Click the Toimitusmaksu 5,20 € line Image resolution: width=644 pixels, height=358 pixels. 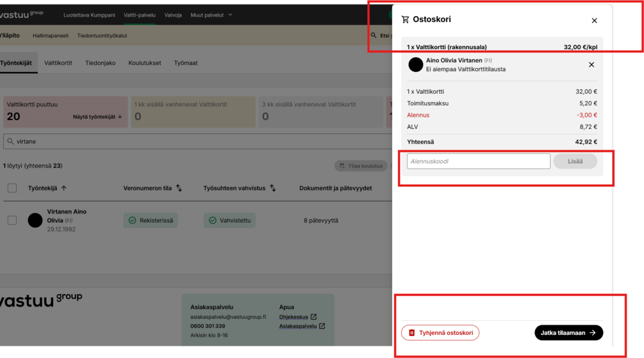502,103
